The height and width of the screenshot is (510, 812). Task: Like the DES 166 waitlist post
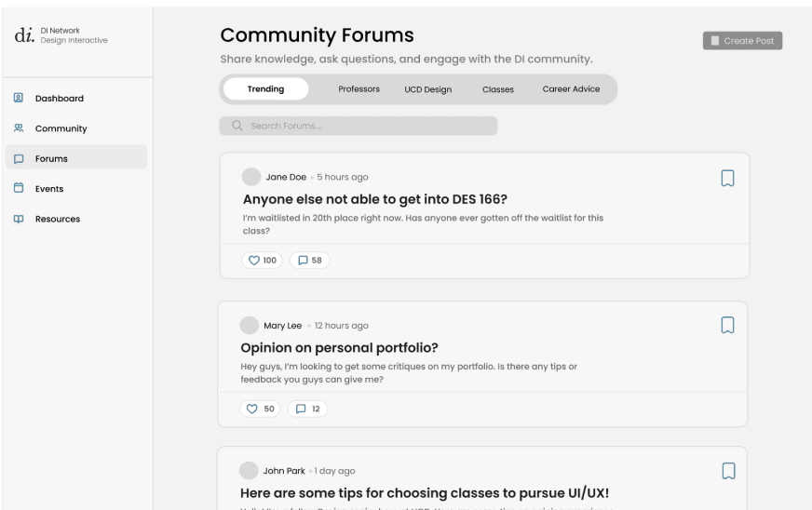(262, 261)
